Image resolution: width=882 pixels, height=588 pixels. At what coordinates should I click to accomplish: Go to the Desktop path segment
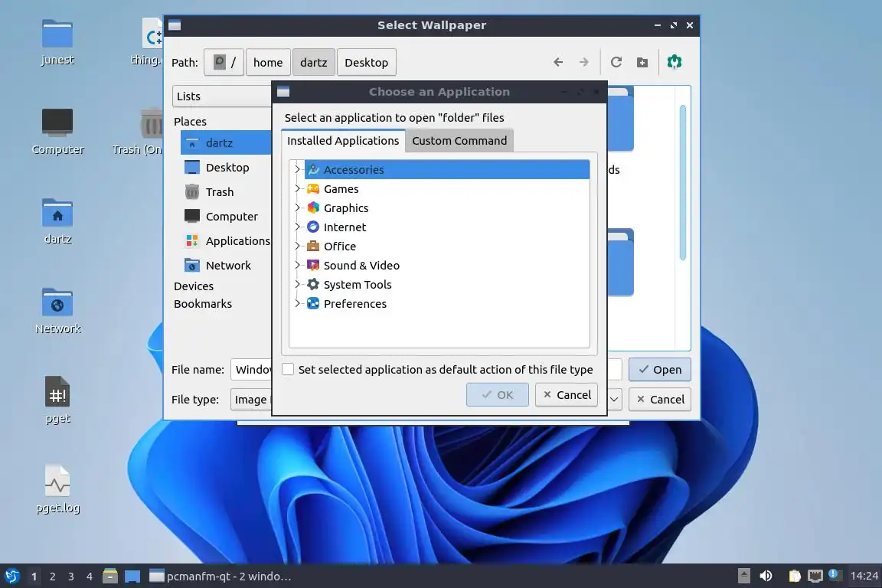click(366, 63)
